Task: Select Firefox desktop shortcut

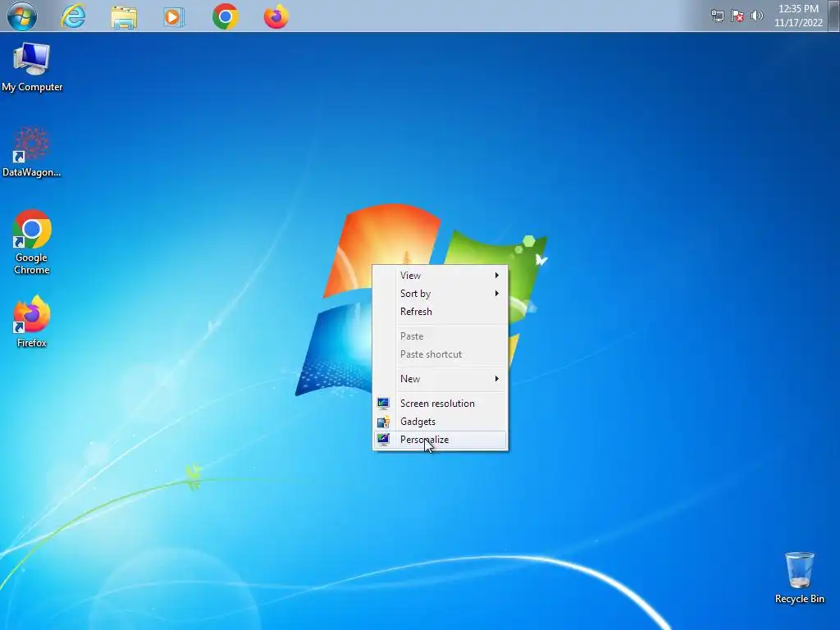Action: [32, 322]
